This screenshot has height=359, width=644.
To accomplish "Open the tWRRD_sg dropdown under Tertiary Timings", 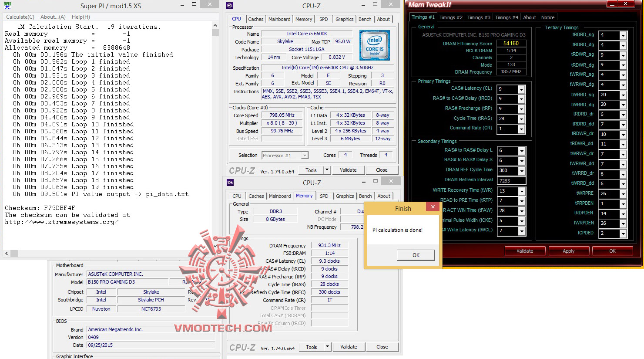I will point(623,95).
